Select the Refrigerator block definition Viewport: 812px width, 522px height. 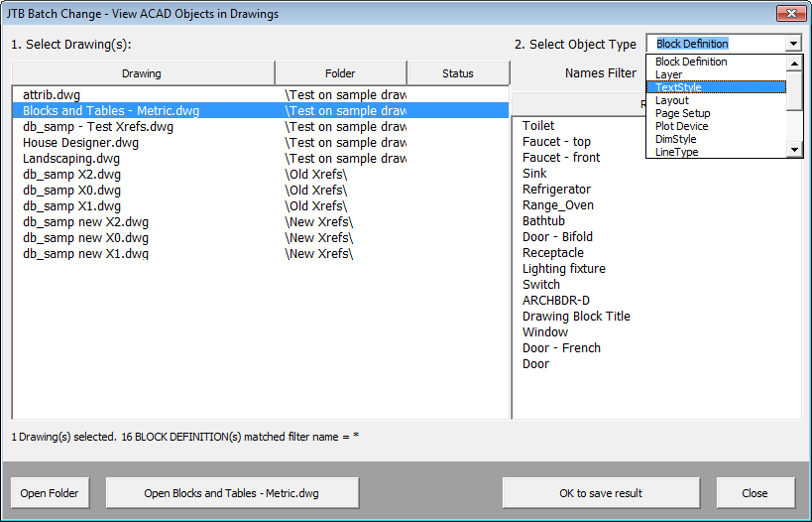coord(556,190)
